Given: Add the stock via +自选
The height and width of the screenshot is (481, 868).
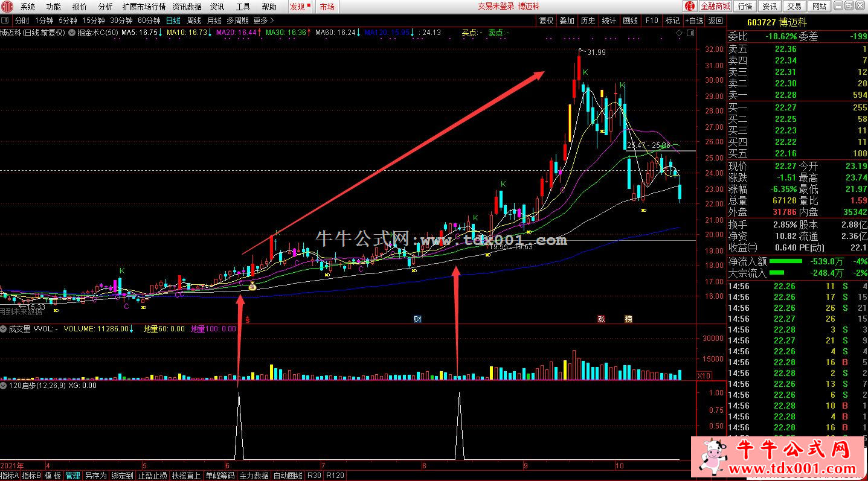Looking at the screenshot, I should (695, 21).
